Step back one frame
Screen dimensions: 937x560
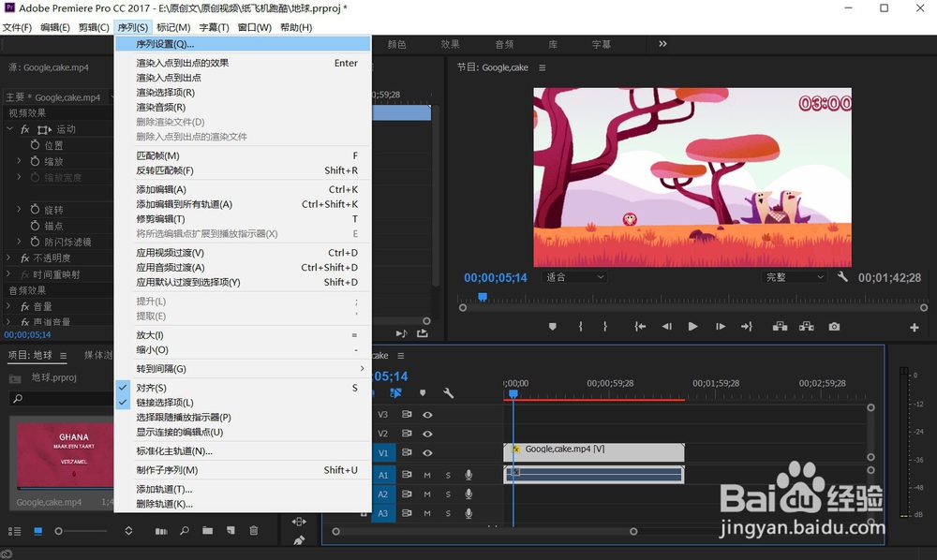coord(667,327)
